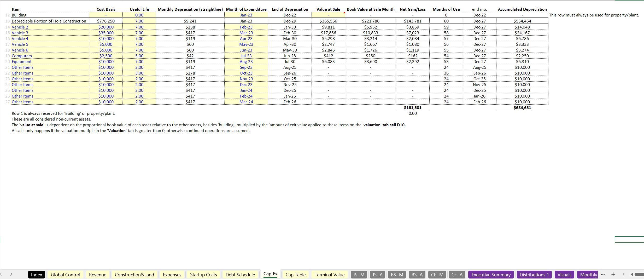Select the Computers cost basis $2,500 cell
Image resolution: width=644 pixels, height=279 pixels.
click(x=106, y=56)
